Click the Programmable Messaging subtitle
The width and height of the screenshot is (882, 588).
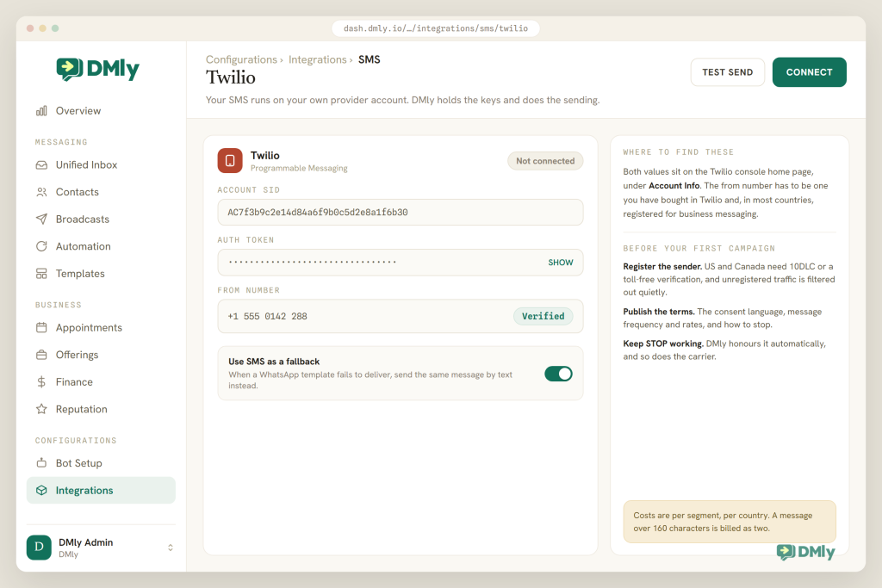coord(299,168)
